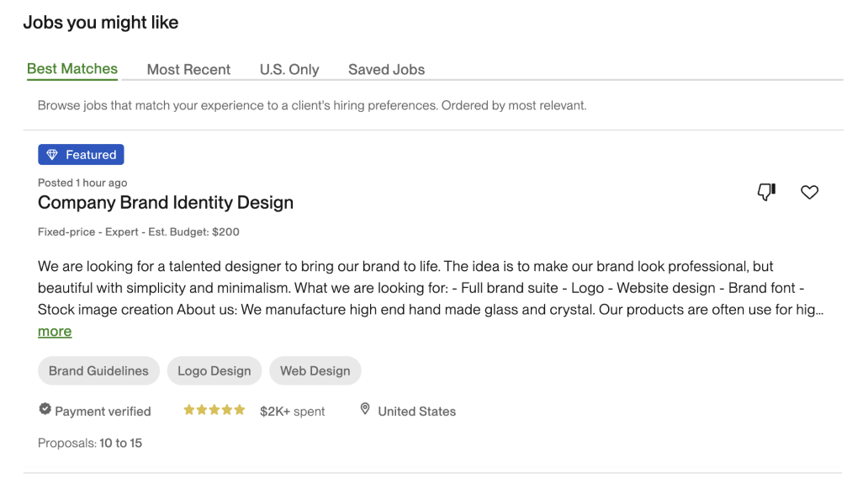Click the Proposals 10 to 15 text
The height and width of the screenshot is (490, 868).
(90, 443)
